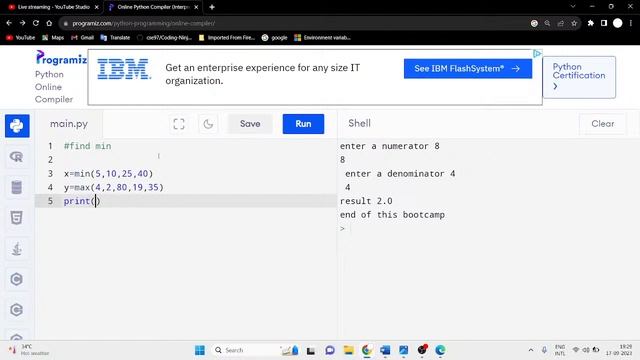Share this page icon in address bar
The image size is (640, 360).
click(561, 23)
